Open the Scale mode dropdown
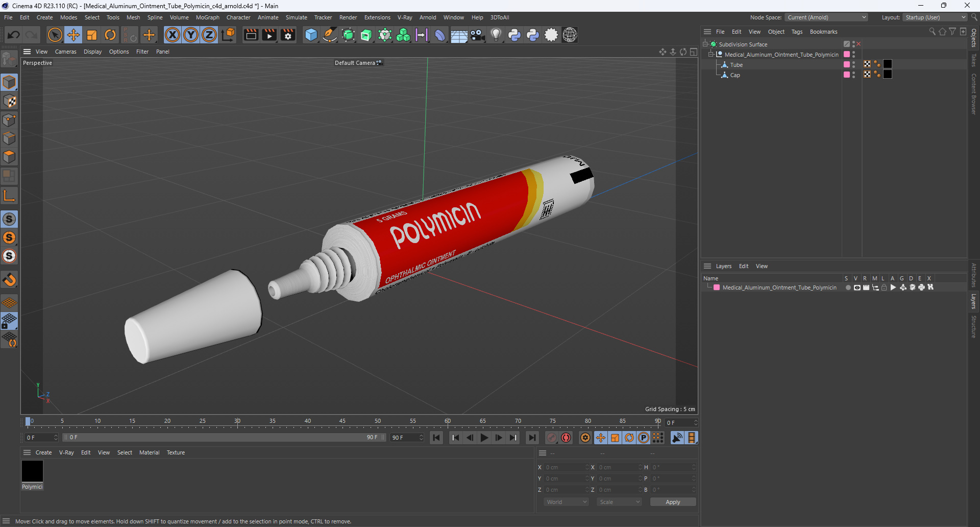This screenshot has width=980, height=527. coord(619,502)
